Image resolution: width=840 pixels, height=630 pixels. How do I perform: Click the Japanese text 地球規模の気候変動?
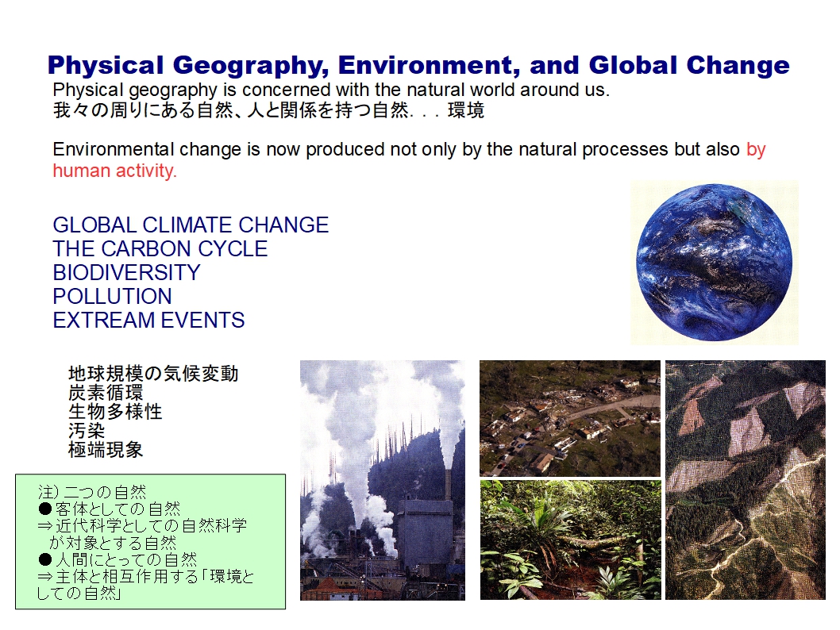[x=153, y=374]
